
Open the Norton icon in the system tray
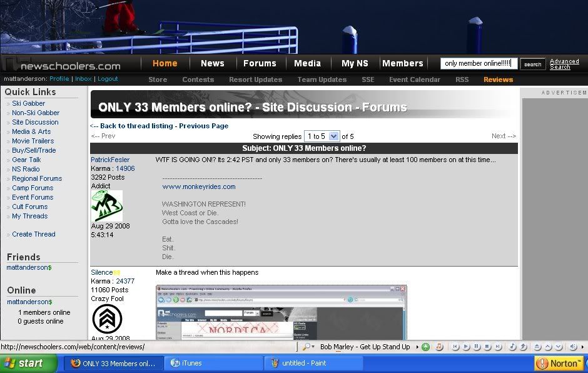tap(559, 363)
